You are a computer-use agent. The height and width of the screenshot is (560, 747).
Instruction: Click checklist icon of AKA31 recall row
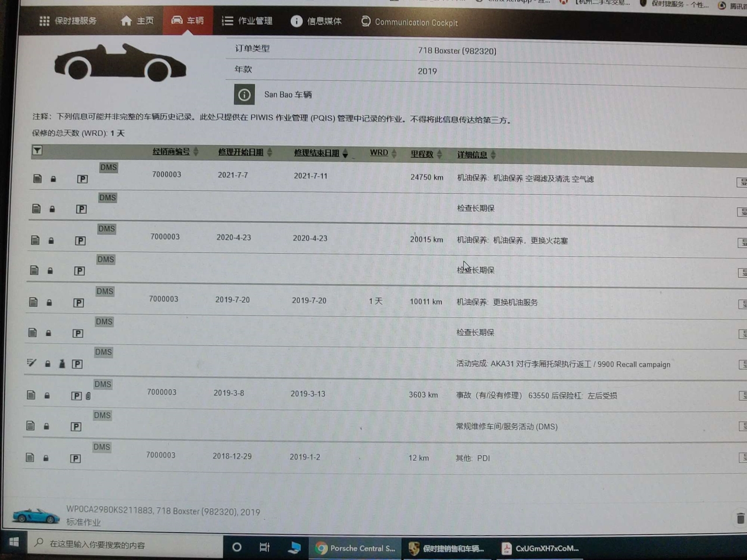pos(32,363)
